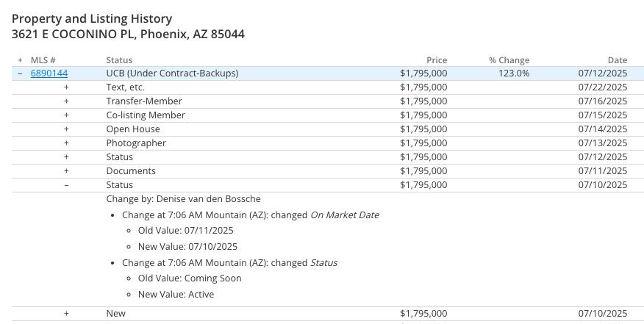Collapse the 6890144 listing row
This screenshot has width=644, height=324.
point(20,73)
